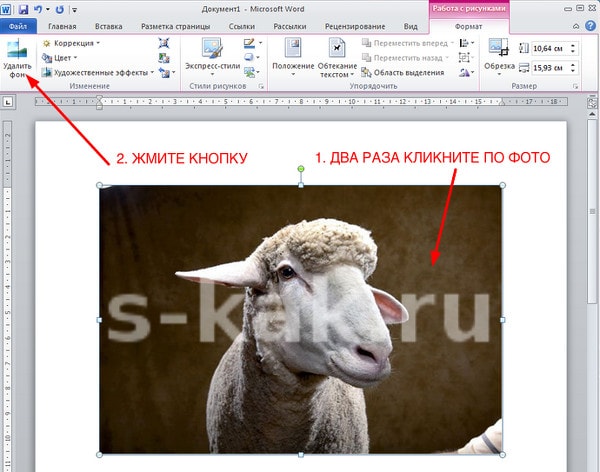Switch to the Вид tab
Image resolution: width=600 pixels, height=472 pixels.
[x=411, y=26]
